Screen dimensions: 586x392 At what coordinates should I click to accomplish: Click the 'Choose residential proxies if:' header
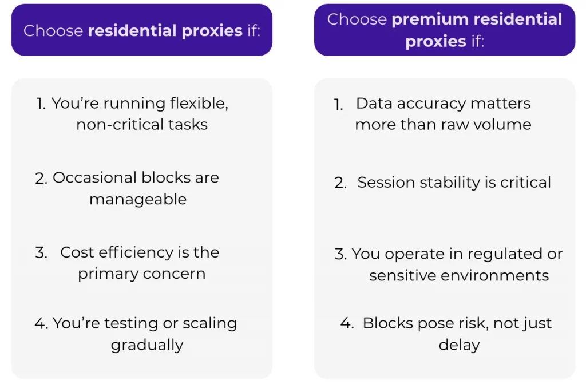[x=141, y=30]
